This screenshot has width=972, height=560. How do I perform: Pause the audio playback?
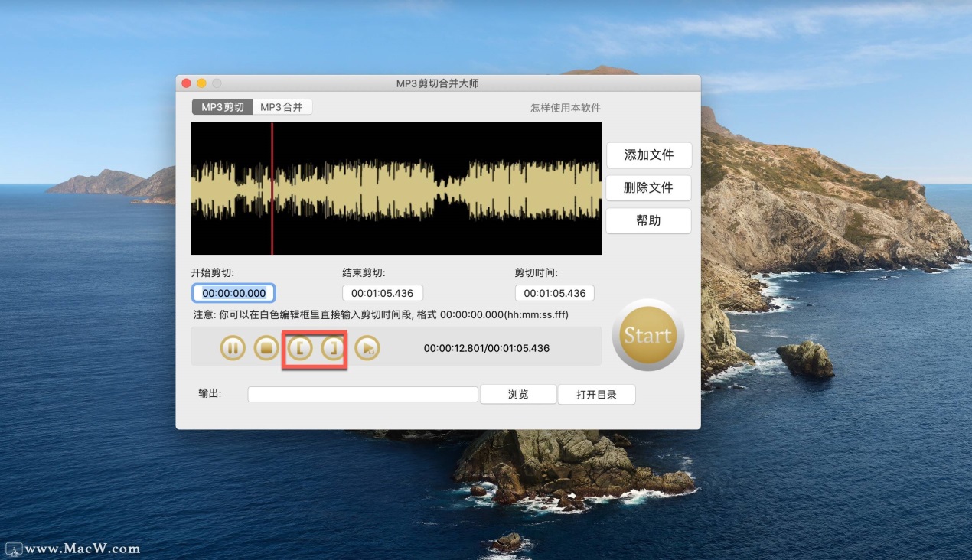[233, 348]
